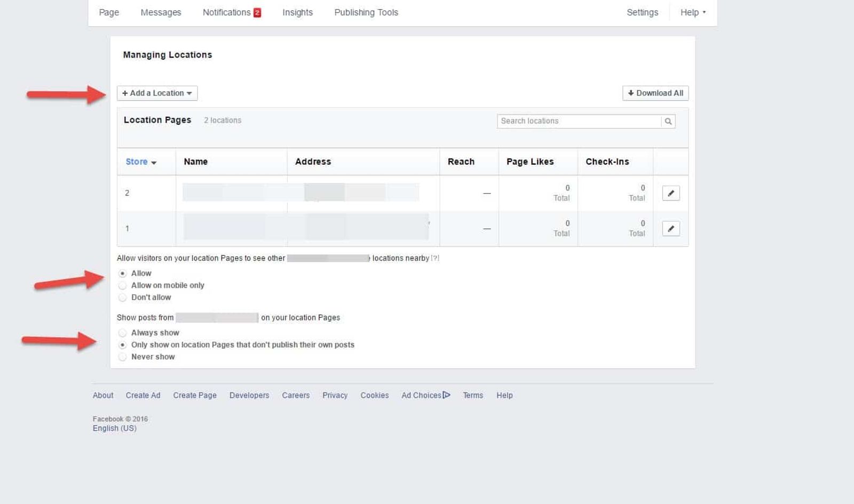Open the Create Page link

point(195,395)
